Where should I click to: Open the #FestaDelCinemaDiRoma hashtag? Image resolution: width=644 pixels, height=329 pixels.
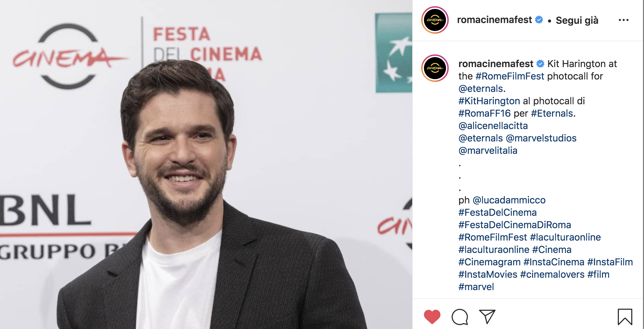tap(515, 225)
